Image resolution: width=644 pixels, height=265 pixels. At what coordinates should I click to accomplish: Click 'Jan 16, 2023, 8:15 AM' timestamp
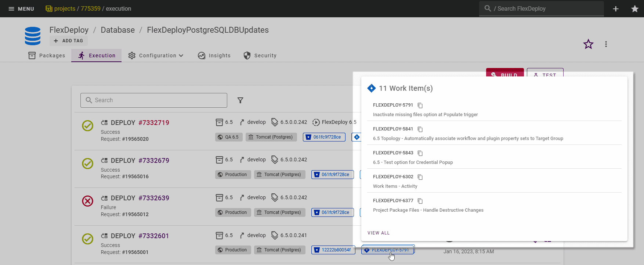click(x=468, y=252)
